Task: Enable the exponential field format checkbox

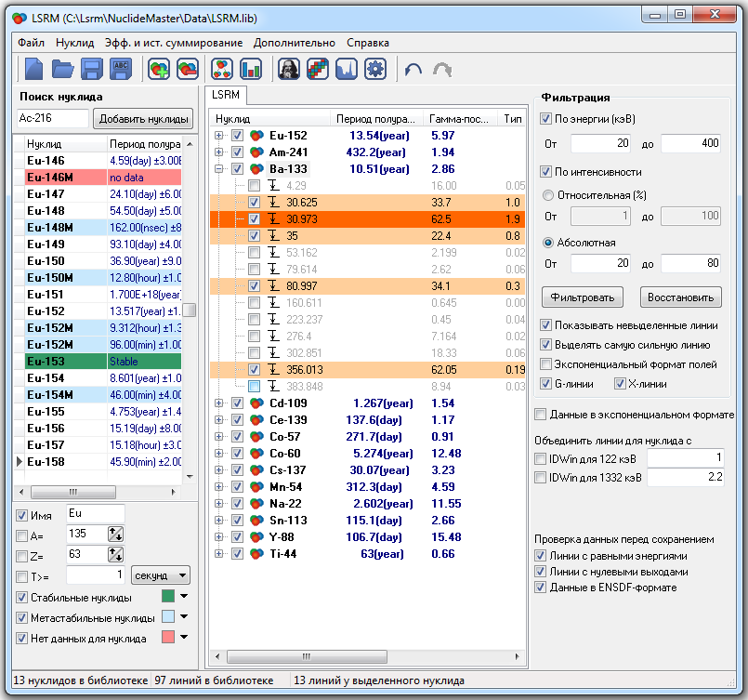Action: (x=546, y=364)
